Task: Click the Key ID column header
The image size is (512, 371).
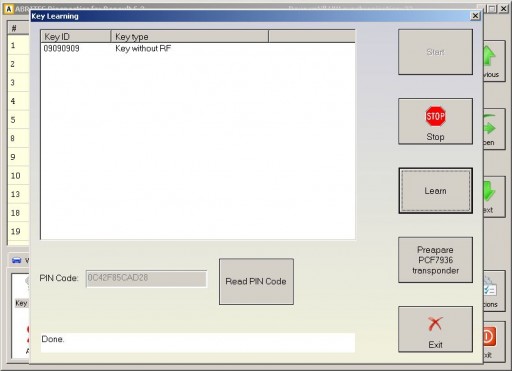Action: tap(76, 36)
